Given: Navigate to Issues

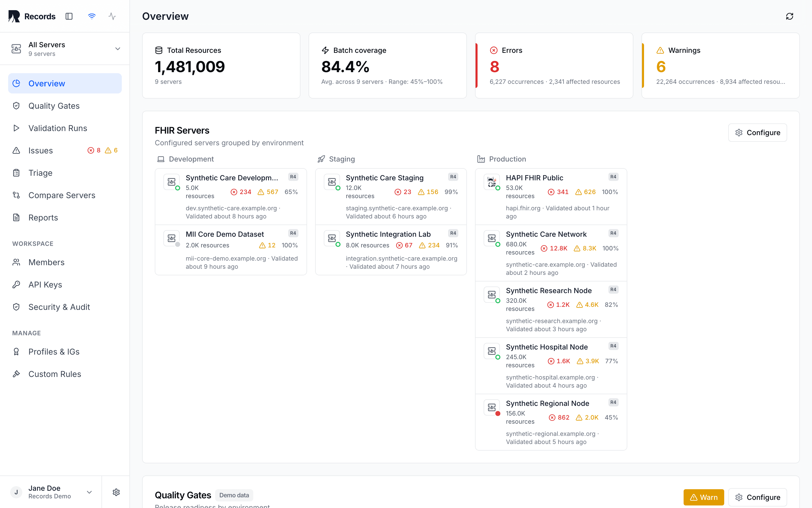Looking at the screenshot, I should point(65,151).
